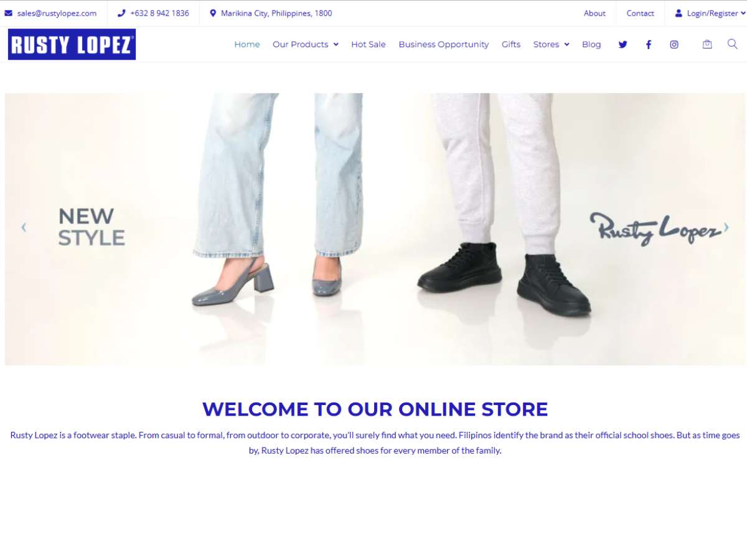
Task: Go to previous slide with left arrow
Action: (24, 228)
